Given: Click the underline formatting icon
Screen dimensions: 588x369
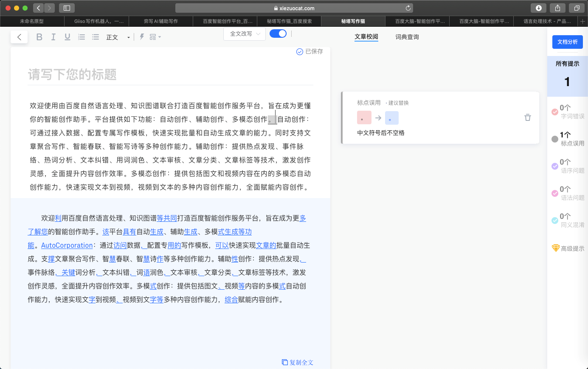Looking at the screenshot, I should (x=68, y=37).
